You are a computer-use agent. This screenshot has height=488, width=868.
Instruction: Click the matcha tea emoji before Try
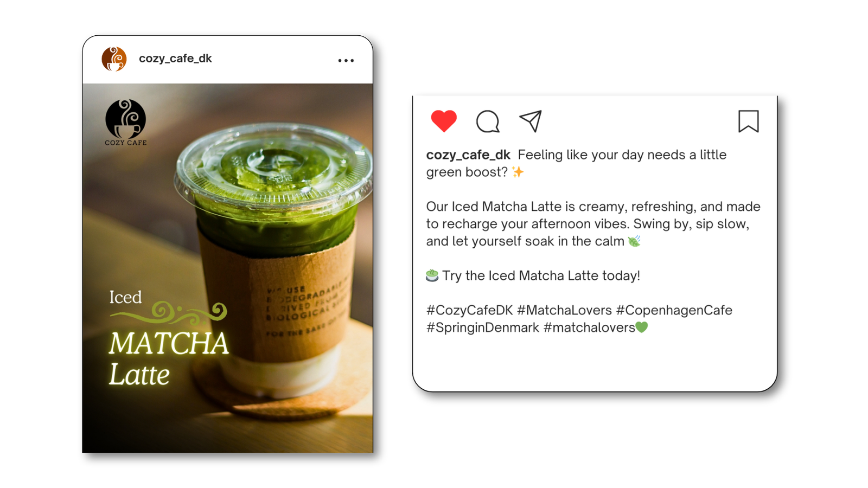pos(432,275)
